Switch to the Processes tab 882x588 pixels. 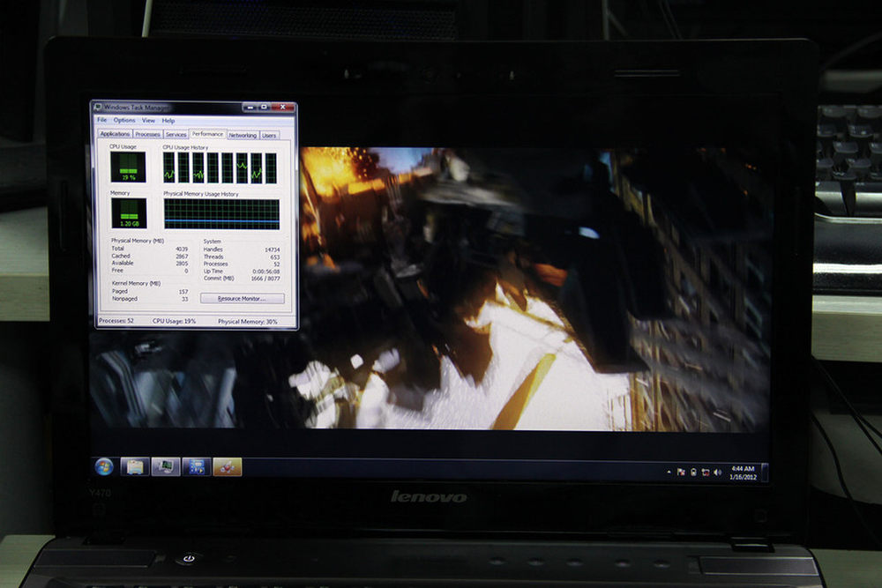[148, 134]
